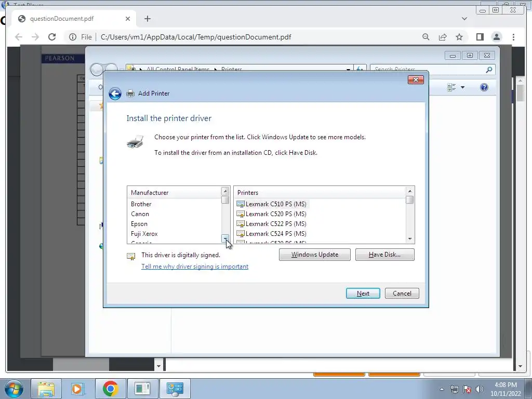
Task: Pick Lexmark C524 PS (MS) printer
Action: pyautogui.click(x=272, y=234)
